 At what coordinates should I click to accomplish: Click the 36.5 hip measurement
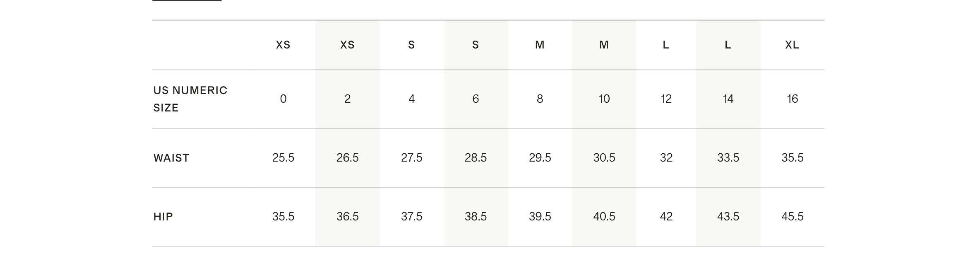point(347,217)
